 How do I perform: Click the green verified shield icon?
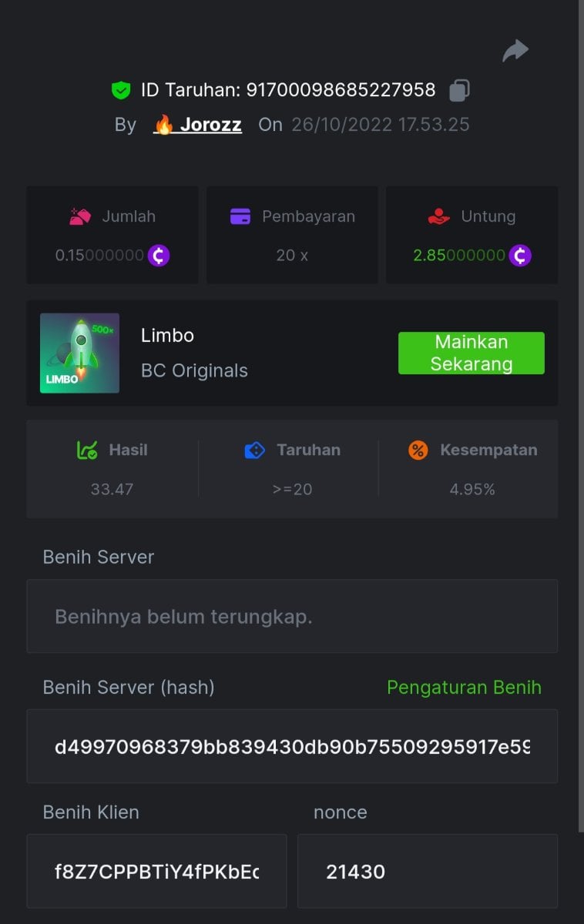121,90
